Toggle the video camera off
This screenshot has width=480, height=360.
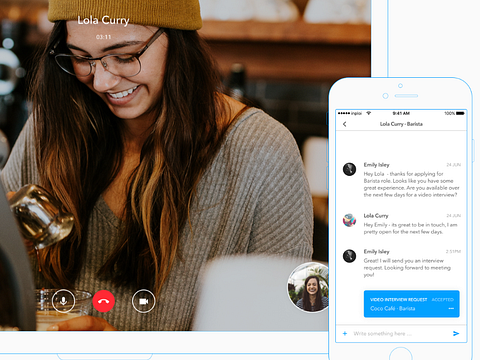144,301
